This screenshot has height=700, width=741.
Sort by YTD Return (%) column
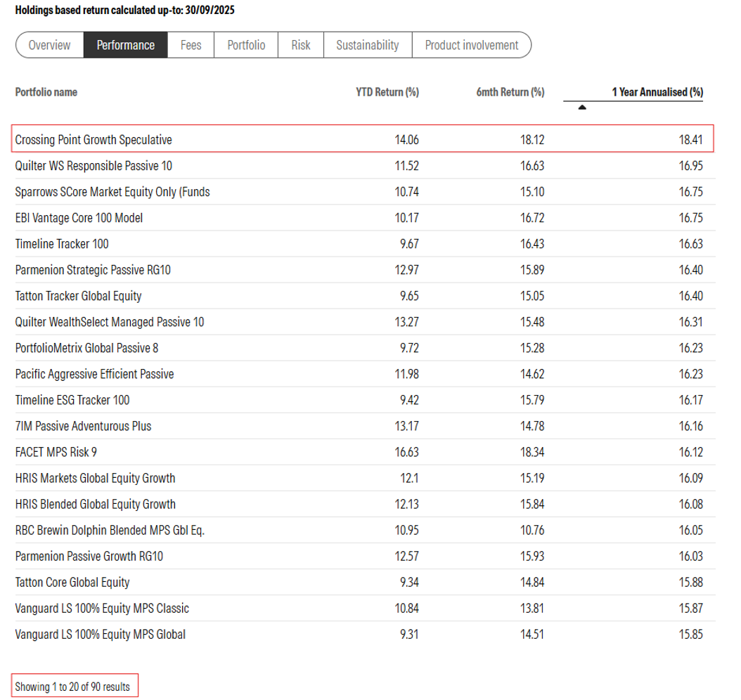pos(387,92)
